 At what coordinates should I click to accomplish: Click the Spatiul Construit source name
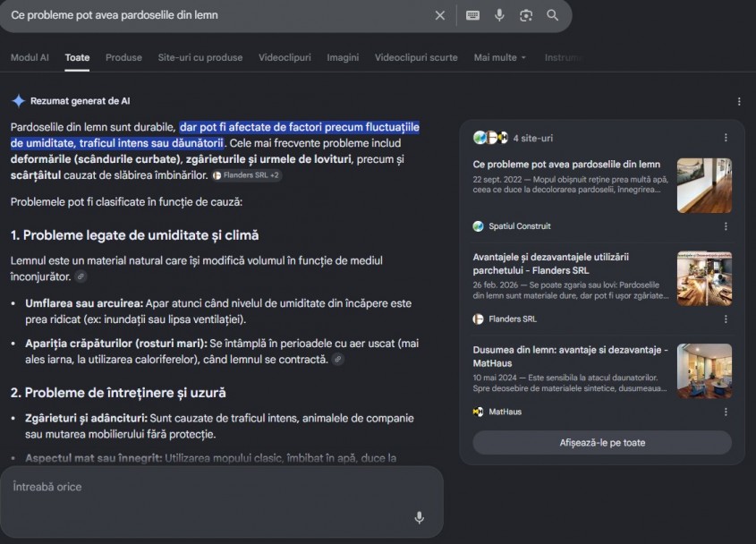pos(520,226)
